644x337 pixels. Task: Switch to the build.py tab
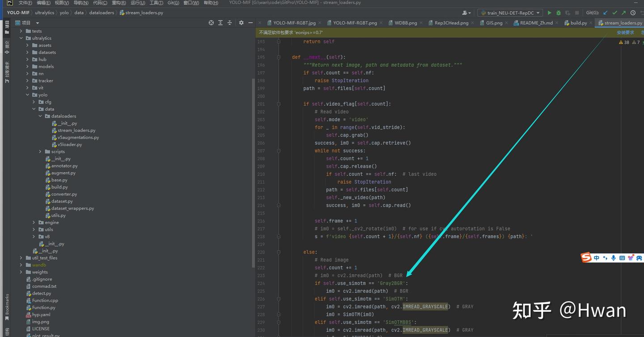click(x=578, y=23)
